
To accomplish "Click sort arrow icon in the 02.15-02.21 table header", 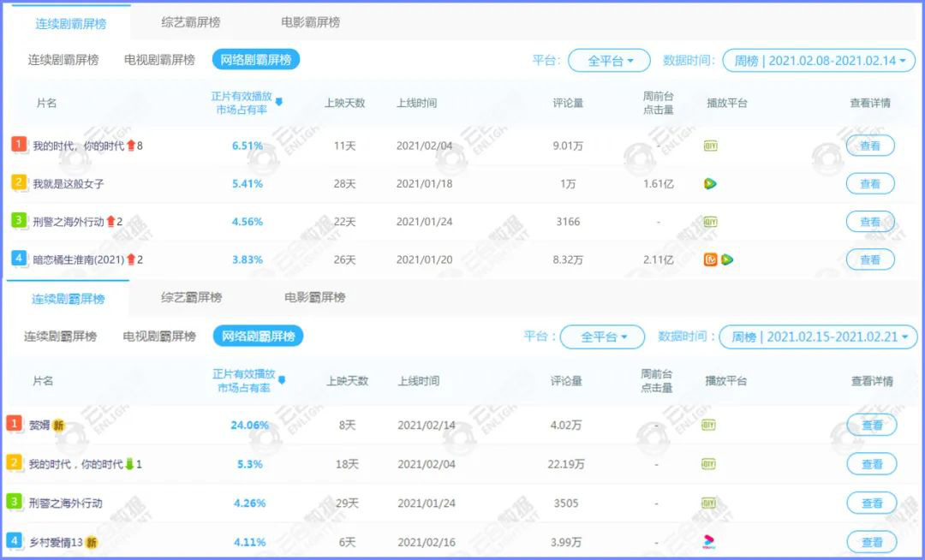I will [282, 380].
